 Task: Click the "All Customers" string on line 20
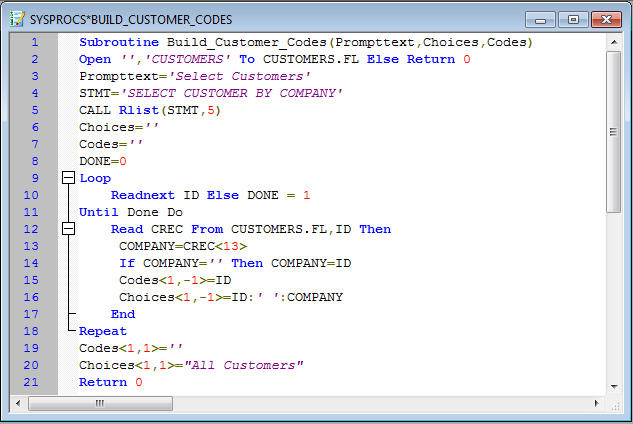click(243, 365)
